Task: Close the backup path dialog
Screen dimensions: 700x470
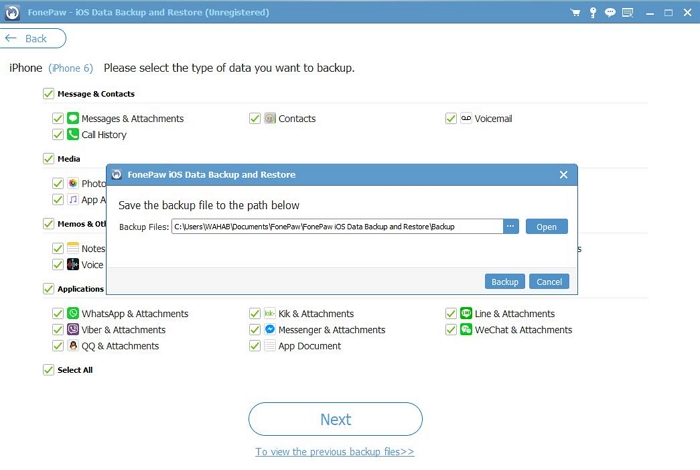Action: [x=563, y=175]
